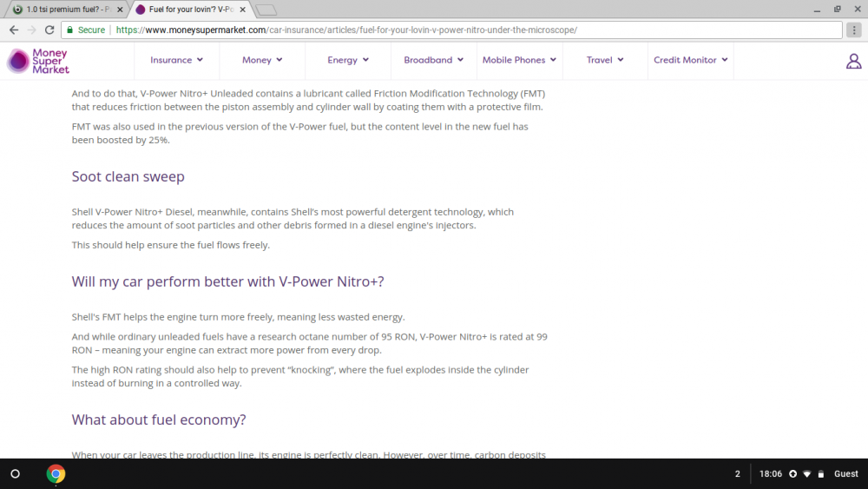The height and width of the screenshot is (489, 868).
Task: Expand the Energy dropdown menu
Action: coord(348,60)
